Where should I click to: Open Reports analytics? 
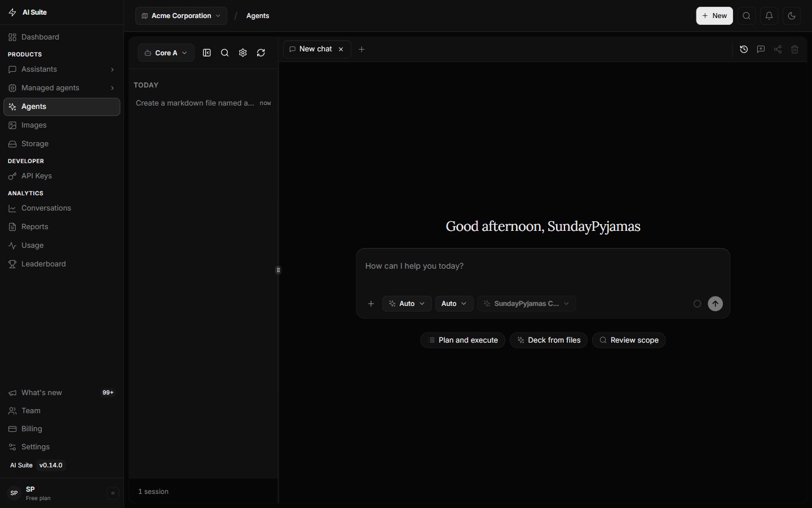pos(62,227)
